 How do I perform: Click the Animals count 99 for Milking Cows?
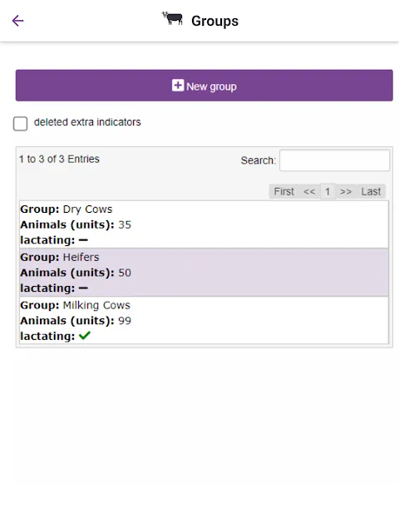[125, 321]
